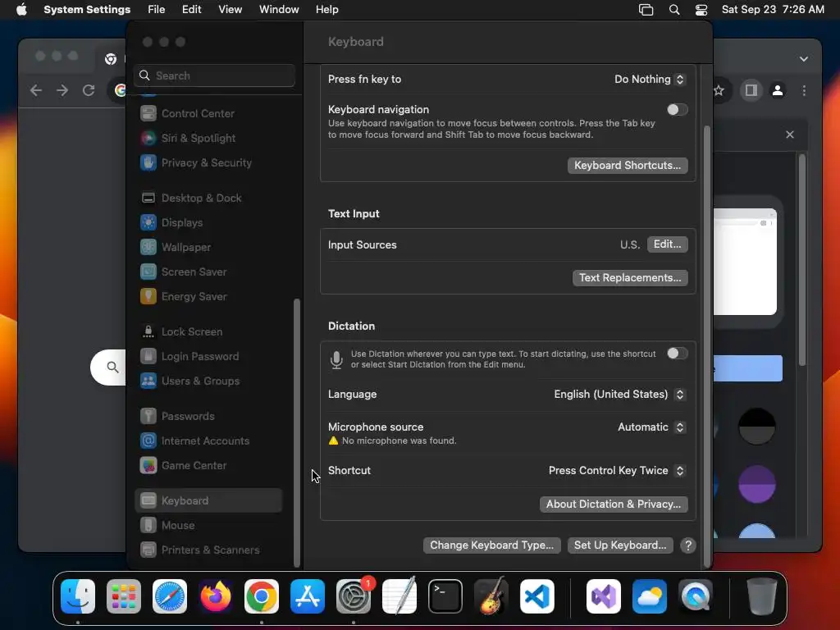Click the Google Chrome Dock icon

click(262, 596)
